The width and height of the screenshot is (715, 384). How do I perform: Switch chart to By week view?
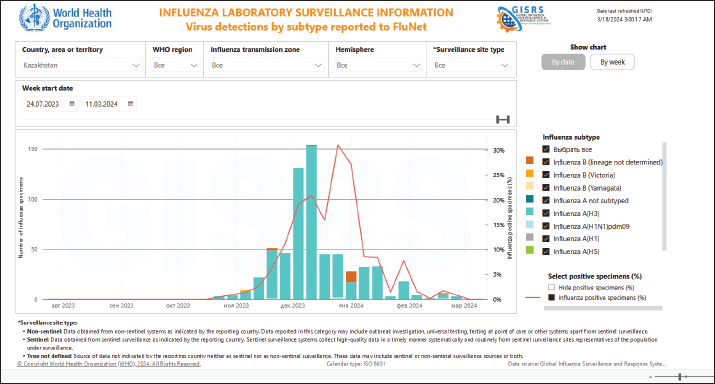click(x=612, y=62)
